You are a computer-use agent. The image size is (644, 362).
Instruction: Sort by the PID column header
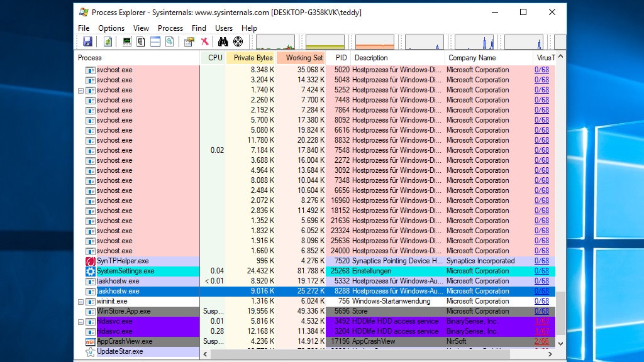[339, 58]
